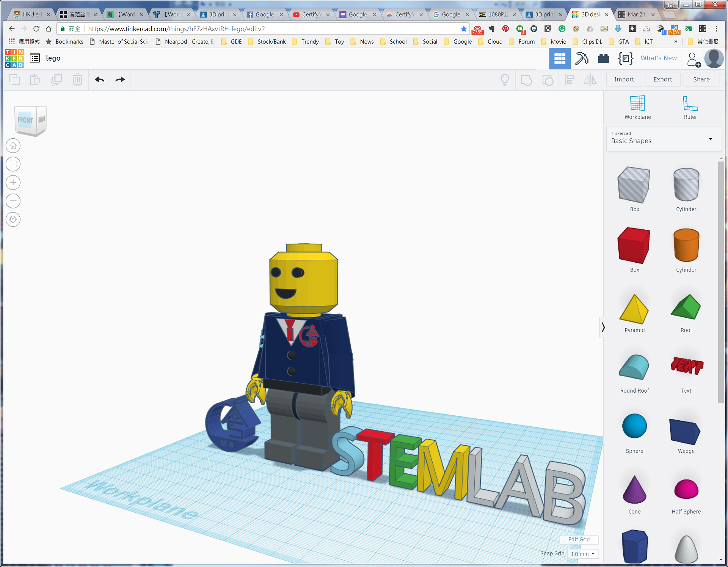This screenshot has height=567, width=728.
Task: Click the Duplicate toolbar icon
Action: pyautogui.click(x=56, y=80)
